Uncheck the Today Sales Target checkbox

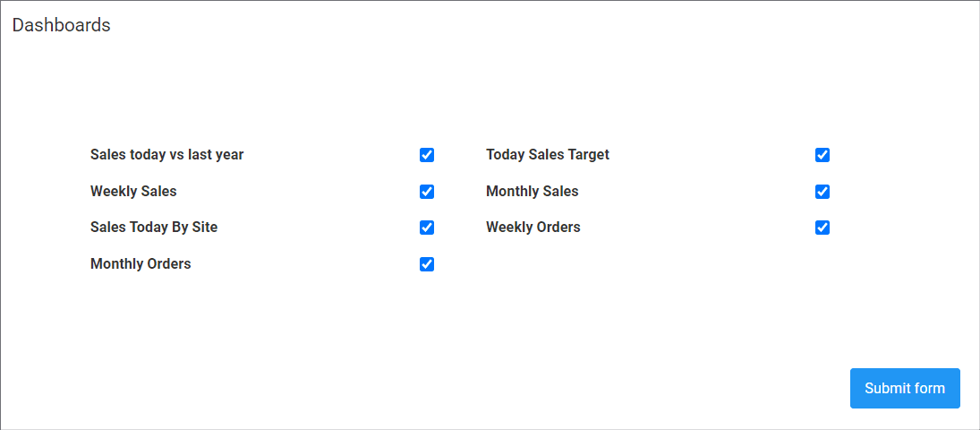(822, 155)
